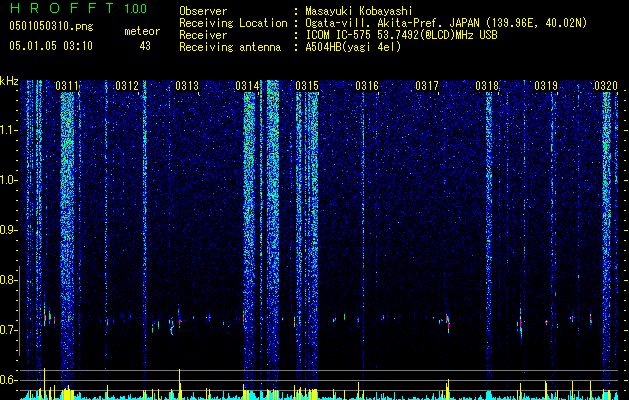Click the 0313 time marker
The height and width of the screenshot is (400, 629).
click(187, 86)
